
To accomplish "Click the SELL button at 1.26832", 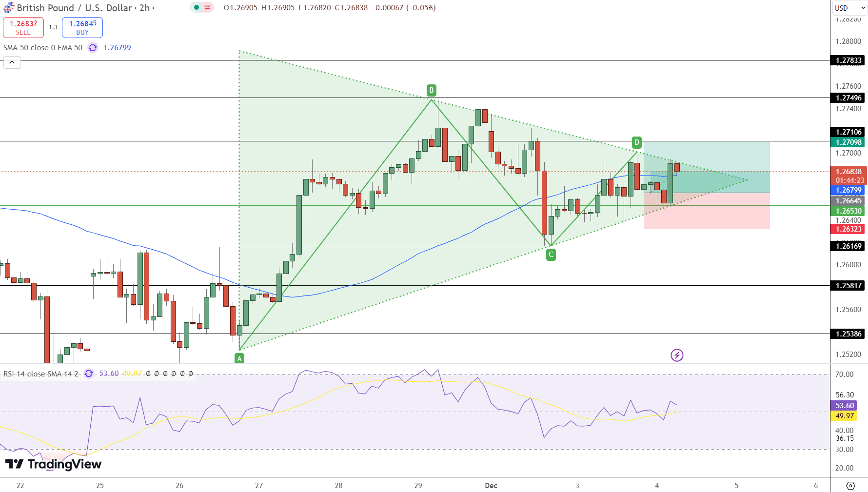I will coord(23,27).
